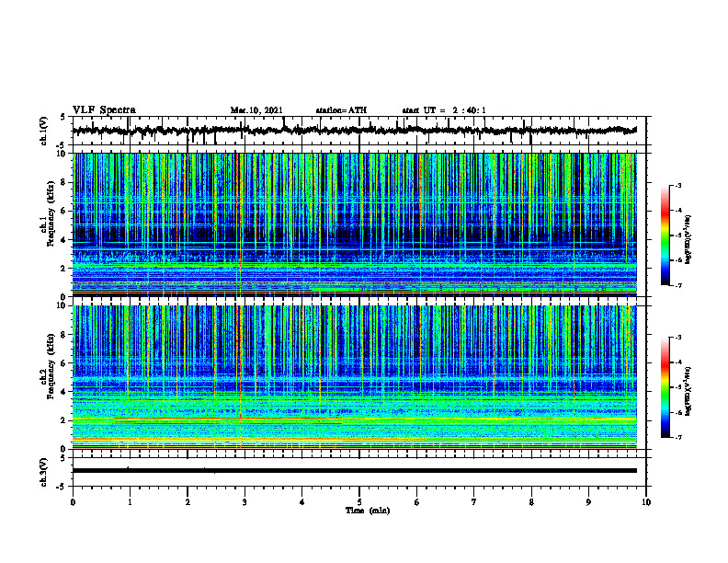Click inside the ch.1 spectrogram panel
This screenshot has height=563, width=728.
click(x=354, y=224)
